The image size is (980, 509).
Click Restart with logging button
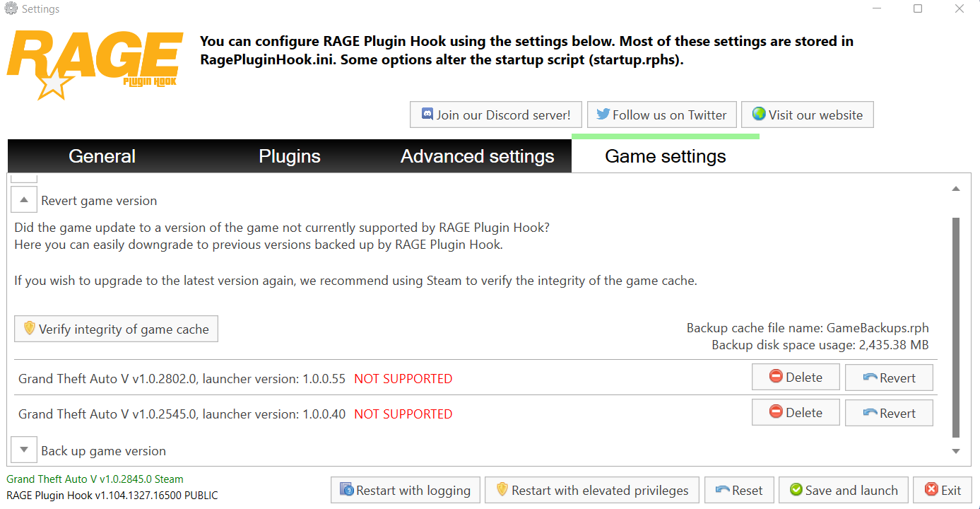[406, 491]
